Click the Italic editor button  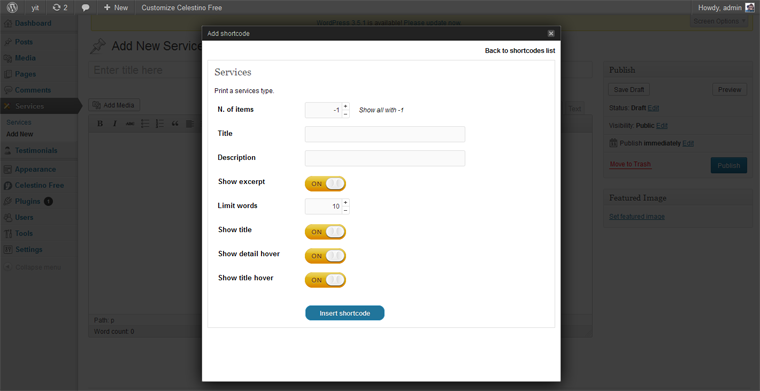coord(115,124)
